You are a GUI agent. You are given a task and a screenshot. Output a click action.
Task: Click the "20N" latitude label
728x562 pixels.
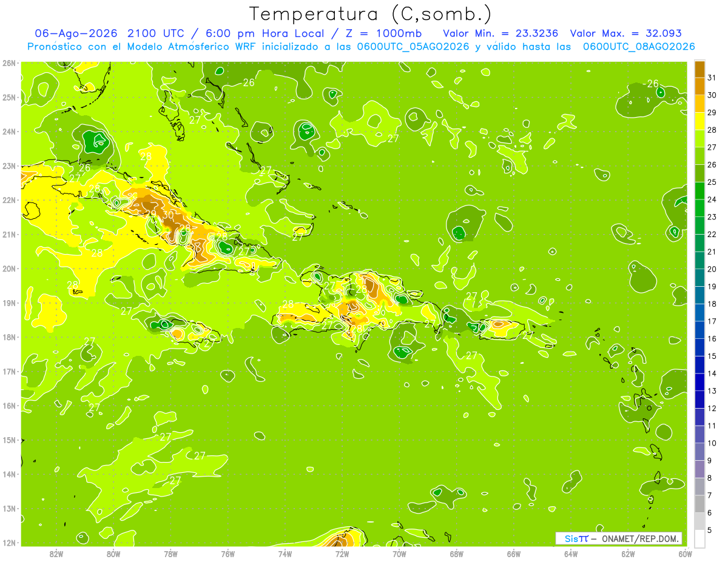[x=10, y=269]
